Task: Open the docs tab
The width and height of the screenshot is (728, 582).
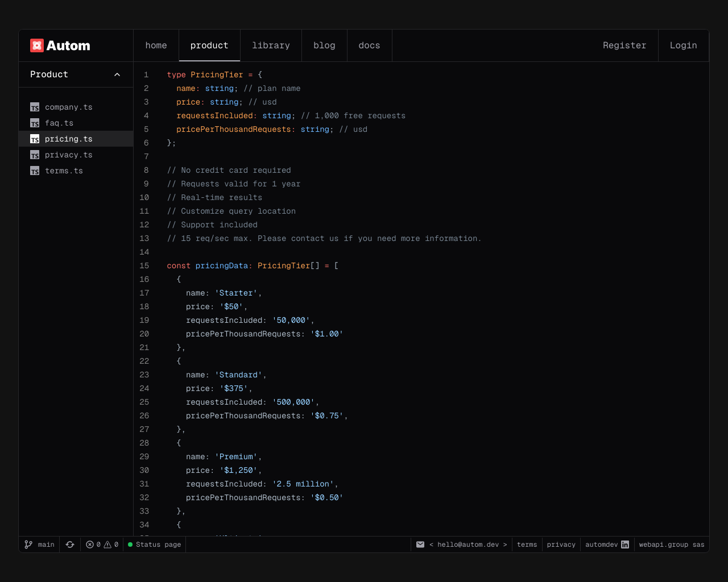Action: tap(369, 45)
